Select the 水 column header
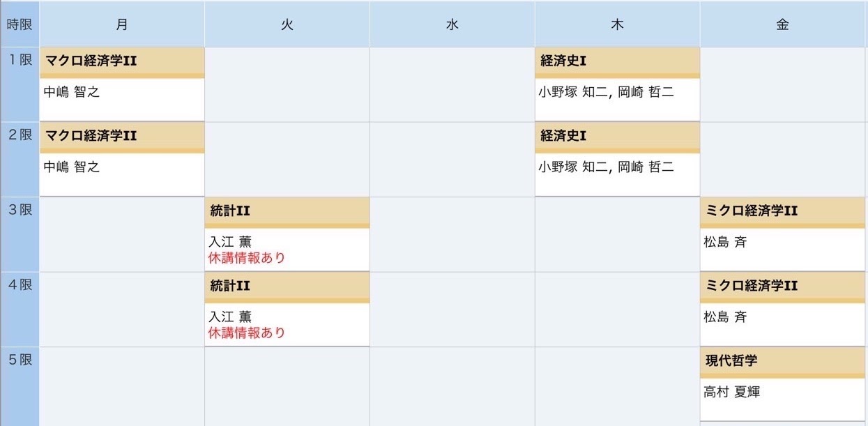The image size is (868, 426). (x=452, y=24)
